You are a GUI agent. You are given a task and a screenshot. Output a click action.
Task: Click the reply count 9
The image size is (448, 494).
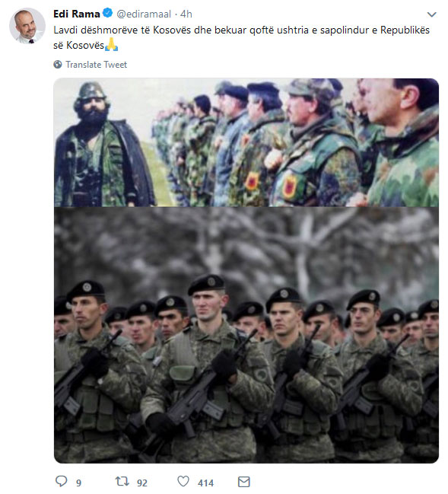[78, 483]
